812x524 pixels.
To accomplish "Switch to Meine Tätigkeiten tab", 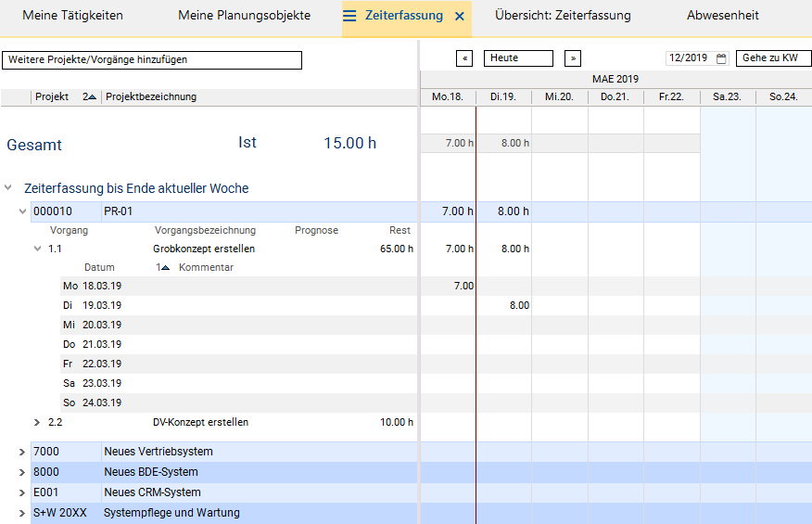I will click(x=72, y=16).
